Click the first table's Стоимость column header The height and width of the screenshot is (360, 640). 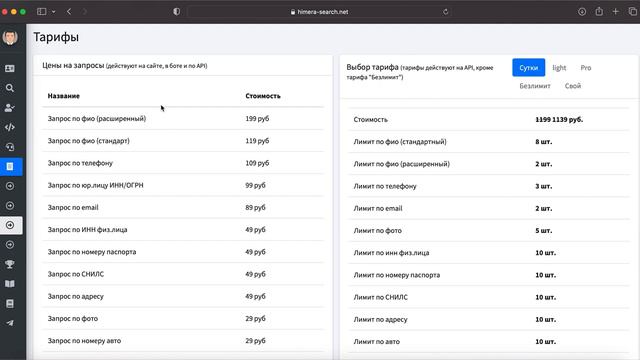[263, 96]
